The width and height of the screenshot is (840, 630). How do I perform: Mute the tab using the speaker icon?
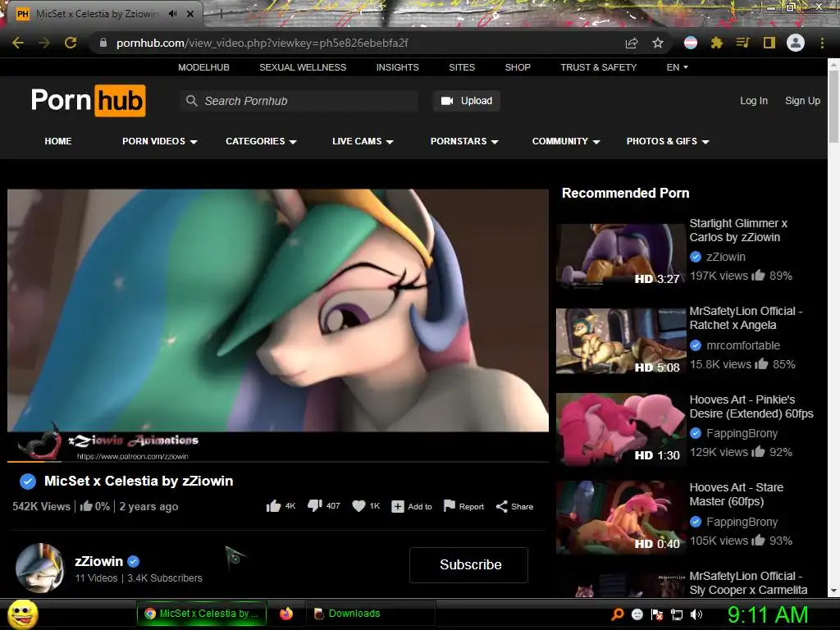click(172, 14)
